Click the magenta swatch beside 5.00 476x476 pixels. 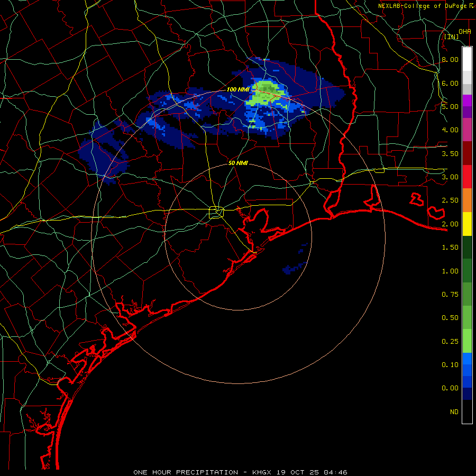(467, 100)
